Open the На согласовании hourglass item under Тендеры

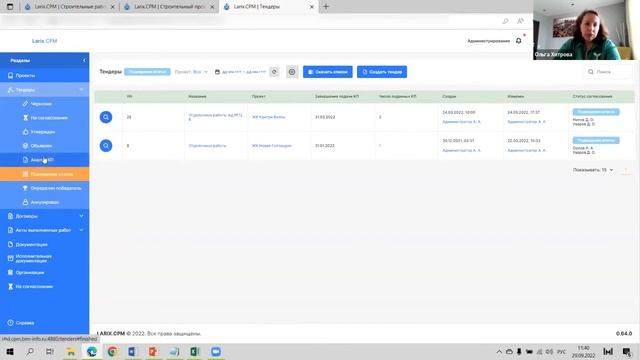[44, 118]
